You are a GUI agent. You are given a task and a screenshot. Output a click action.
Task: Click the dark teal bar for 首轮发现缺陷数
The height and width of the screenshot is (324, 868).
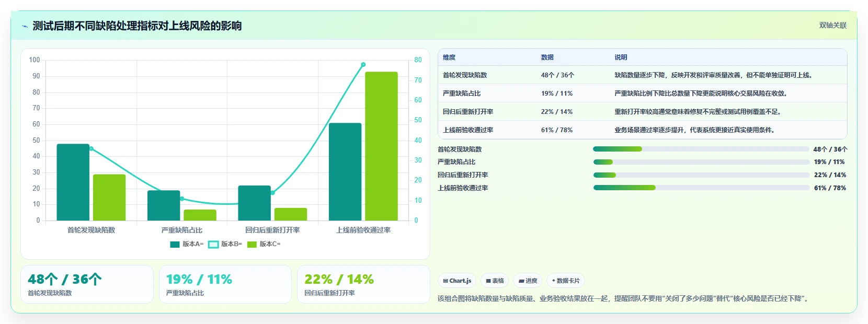pyautogui.click(x=73, y=182)
